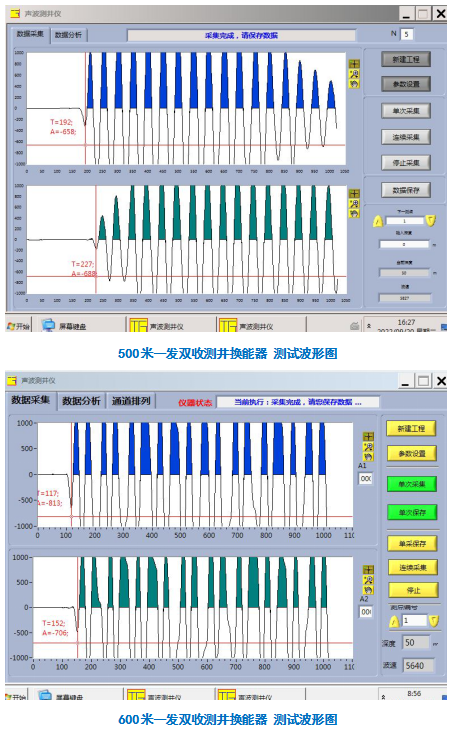
Task: Click red 仪器状态 label in lower window
Action: pyautogui.click(x=195, y=402)
